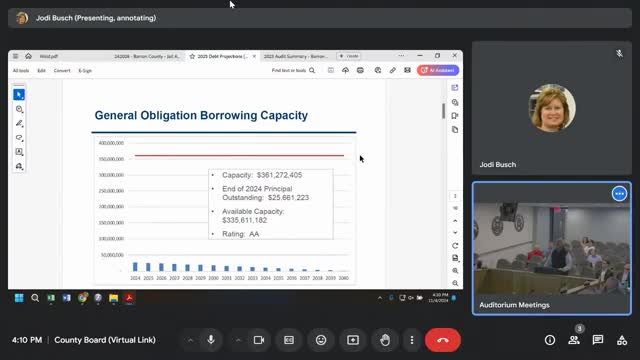
Task: Open the emoji reactions picker
Action: tap(321, 340)
